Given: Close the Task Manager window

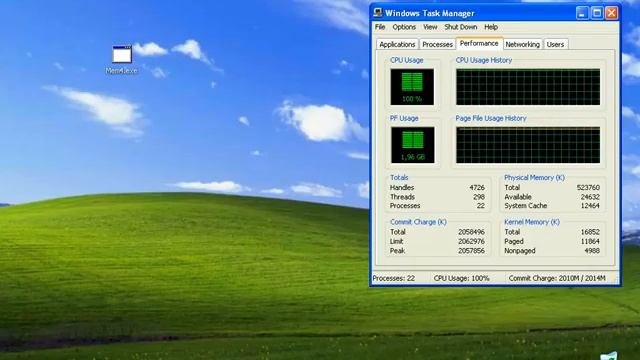Looking at the screenshot, I should click(611, 13).
